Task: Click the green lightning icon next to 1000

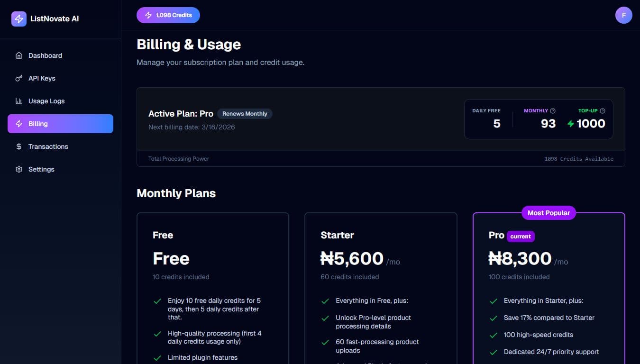Action: [570, 123]
